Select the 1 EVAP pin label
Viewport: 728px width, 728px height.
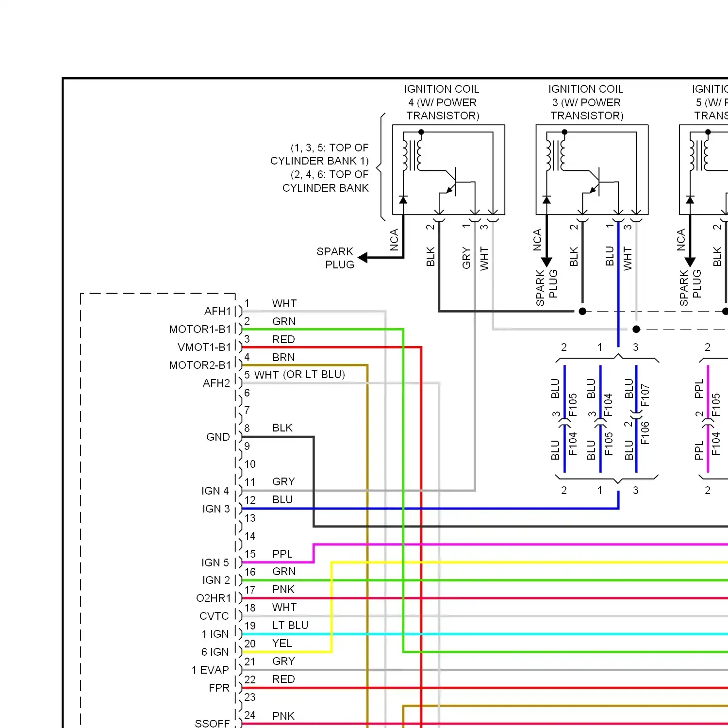click(210, 670)
